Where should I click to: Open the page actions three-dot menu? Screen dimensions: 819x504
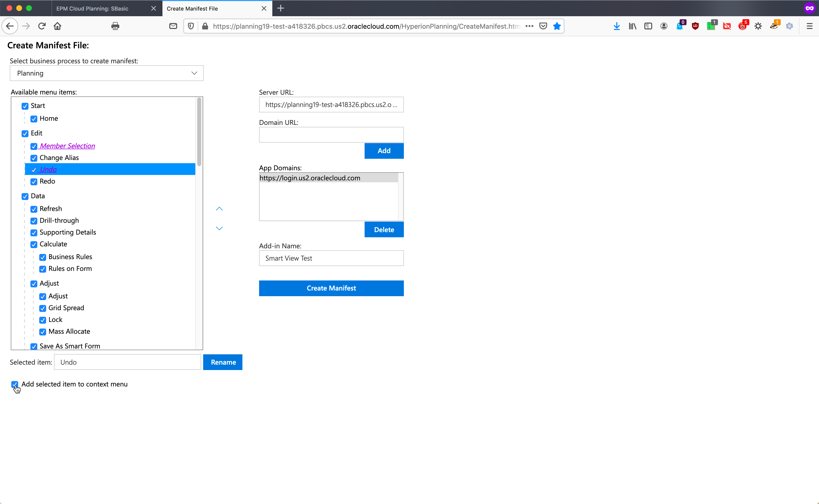coord(529,26)
